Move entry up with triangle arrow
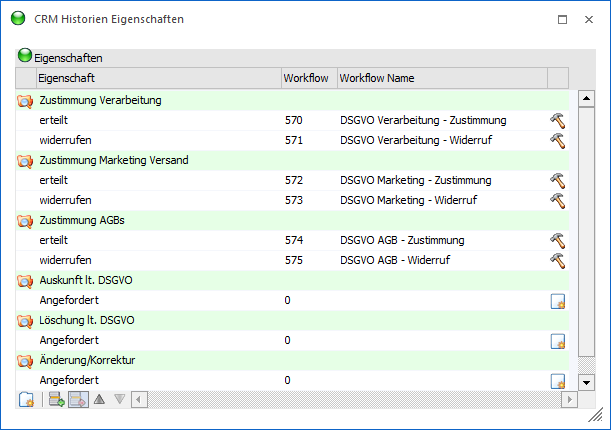This screenshot has height=430, width=611. coord(100,400)
